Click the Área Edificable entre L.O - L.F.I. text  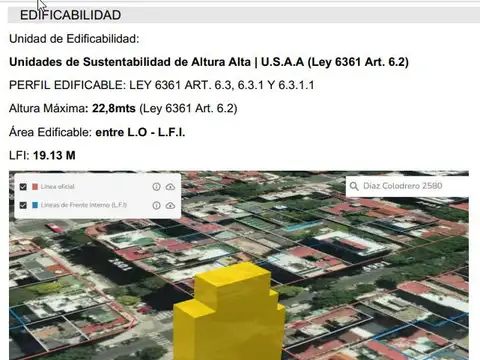(x=97, y=132)
